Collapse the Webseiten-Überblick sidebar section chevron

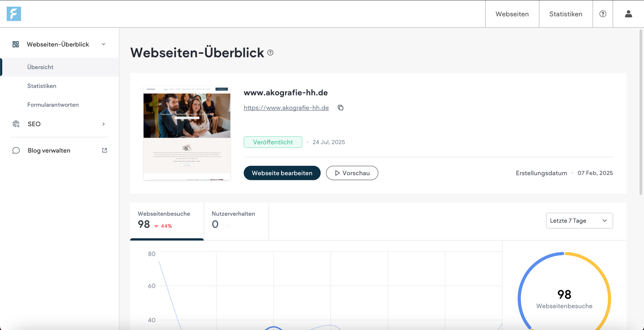pyautogui.click(x=104, y=44)
